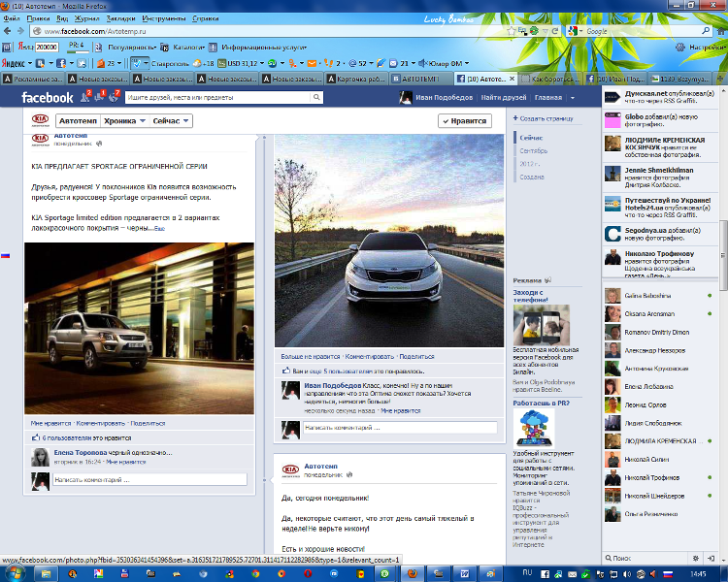Screen dimensions: 728x582
Task: Click Facebook search input field
Action: [217, 97]
